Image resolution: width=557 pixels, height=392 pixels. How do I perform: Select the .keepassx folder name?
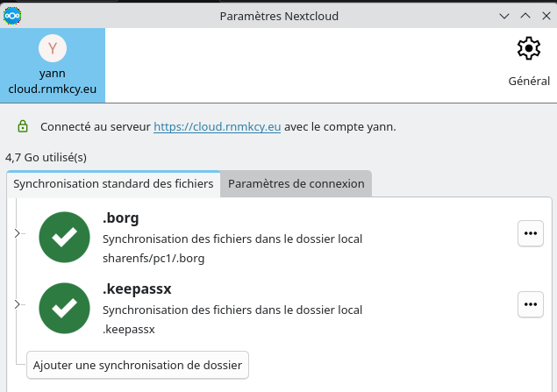click(x=134, y=290)
